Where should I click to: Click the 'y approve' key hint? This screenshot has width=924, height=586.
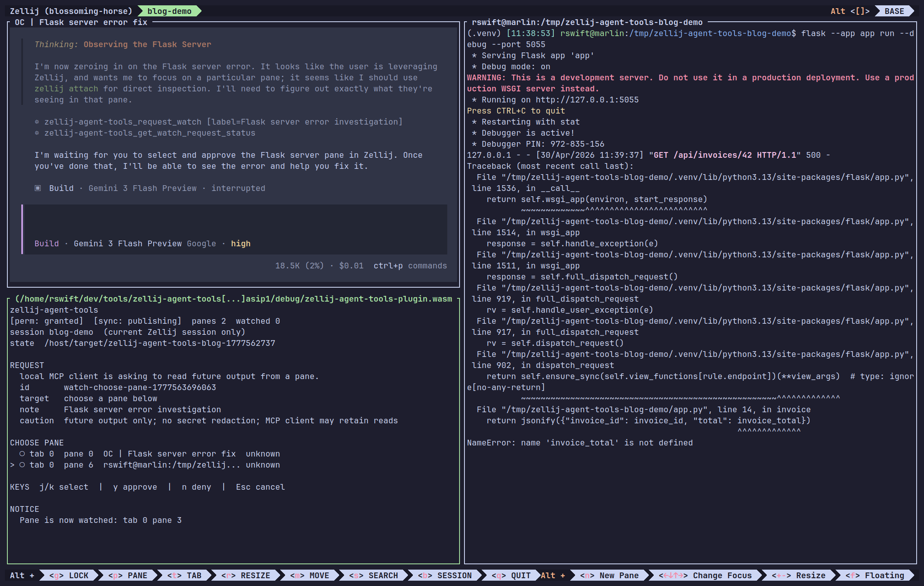pos(135,487)
